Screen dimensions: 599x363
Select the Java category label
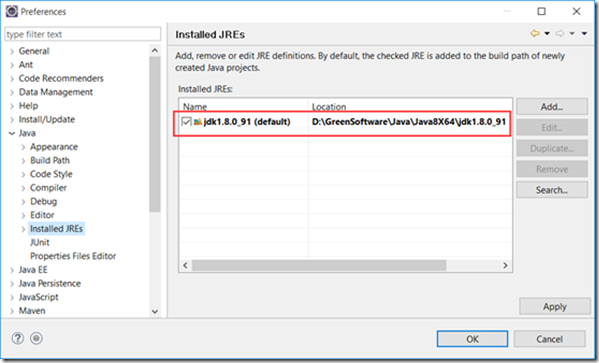pos(27,133)
